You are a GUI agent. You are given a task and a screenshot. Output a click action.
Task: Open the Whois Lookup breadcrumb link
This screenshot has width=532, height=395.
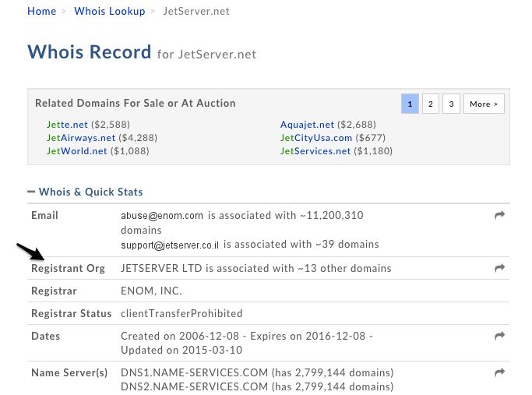[110, 11]
